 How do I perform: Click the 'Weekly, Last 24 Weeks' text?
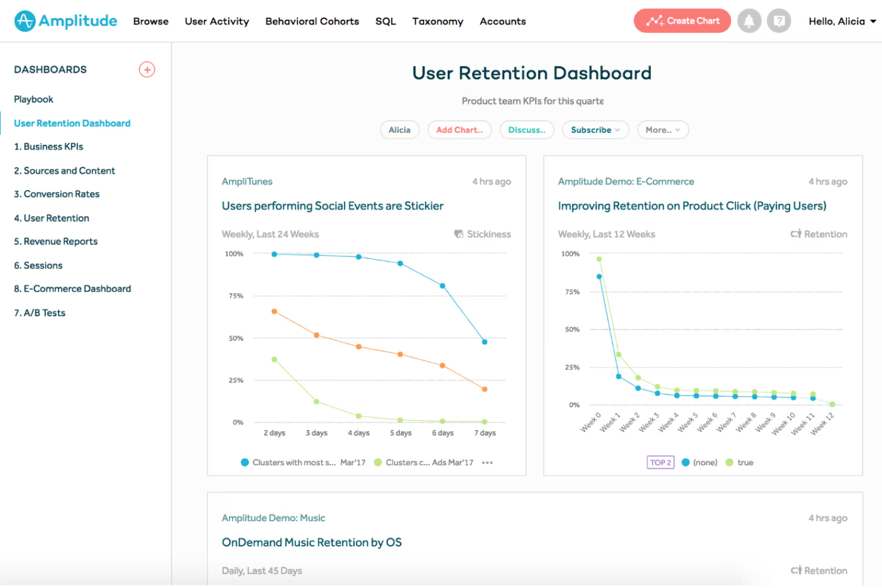(x=270, y=235)
